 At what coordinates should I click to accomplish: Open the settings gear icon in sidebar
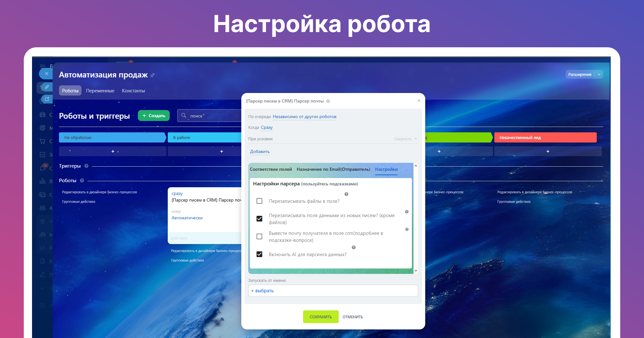42,306
